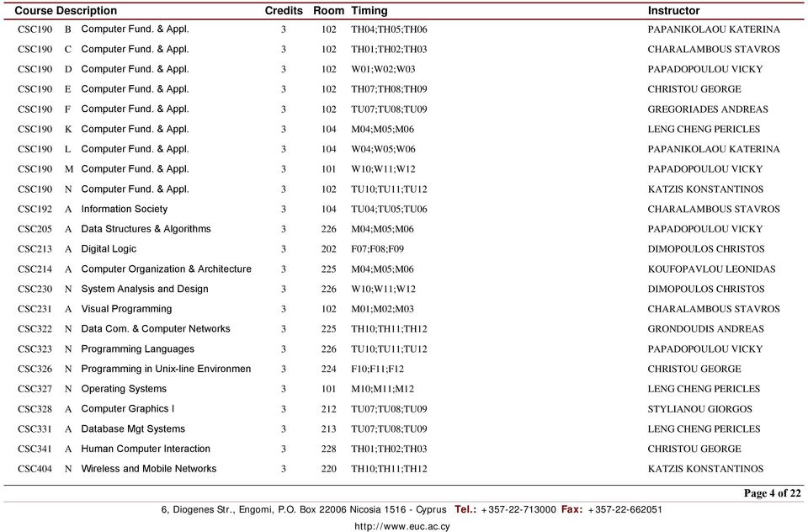Click timing F07;F08;F09
The width and height of the screenshot is (808, 532).
coord(377,249)
